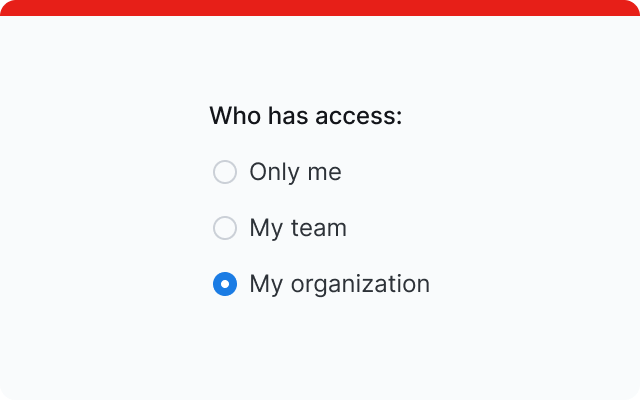Click the "My team" text label
640x400 pixels.
[298, 228]
